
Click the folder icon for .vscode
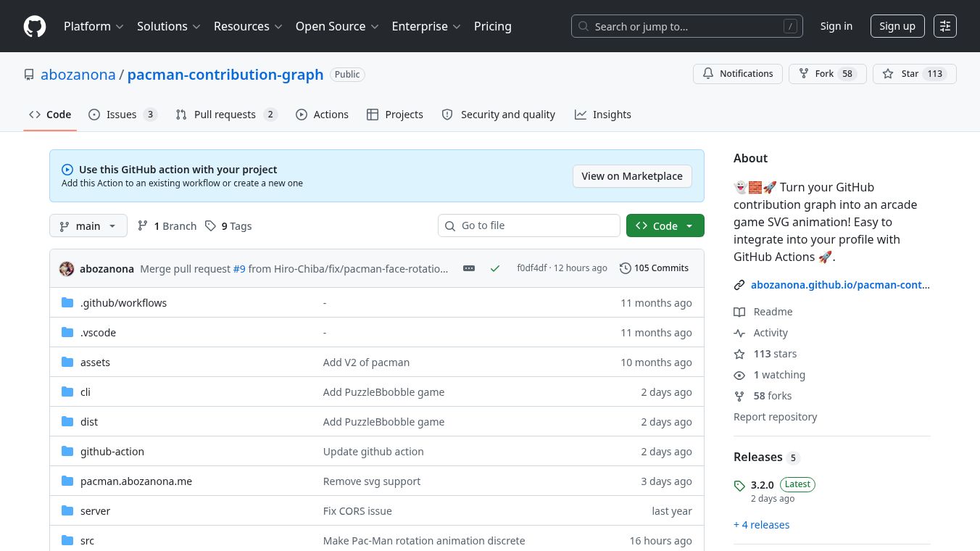[x=67, y=333]
